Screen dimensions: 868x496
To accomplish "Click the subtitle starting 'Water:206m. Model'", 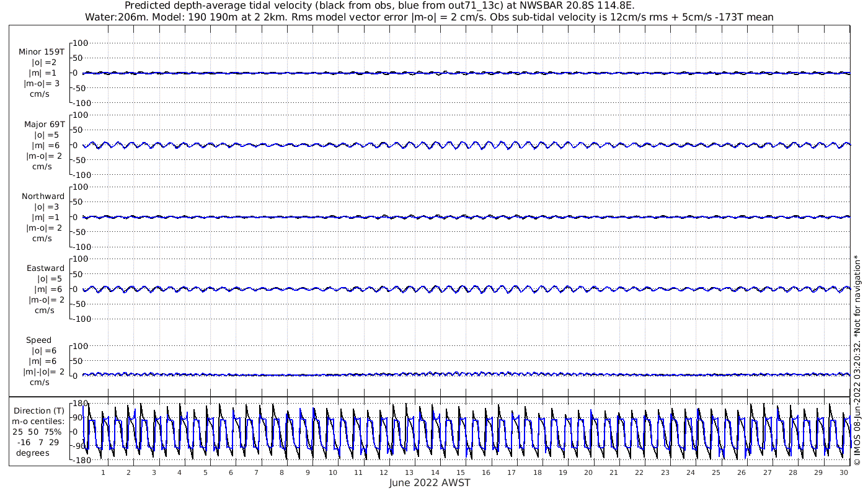I will click(x=429, y=17).
